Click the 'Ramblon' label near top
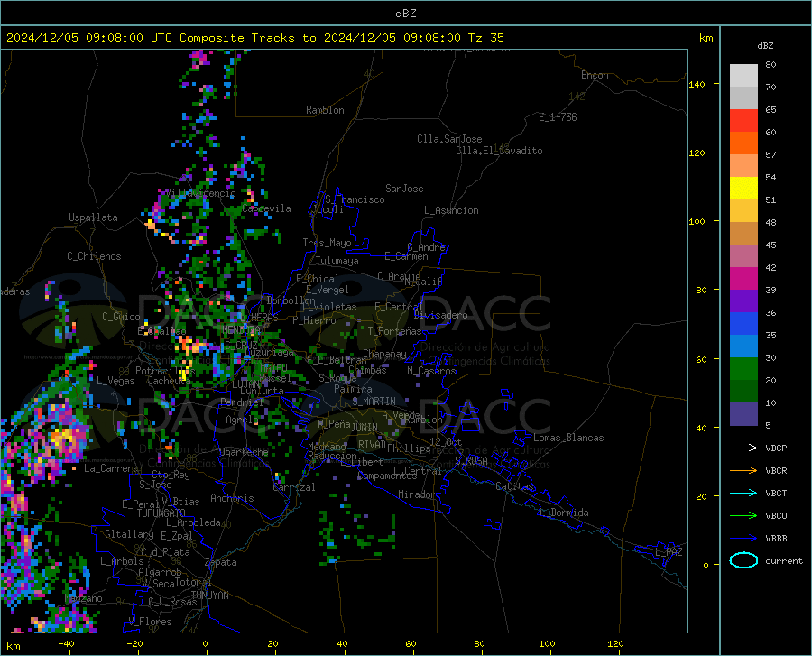Image resolution: width=812 pixels, height=656 pixels. [325, 110]
